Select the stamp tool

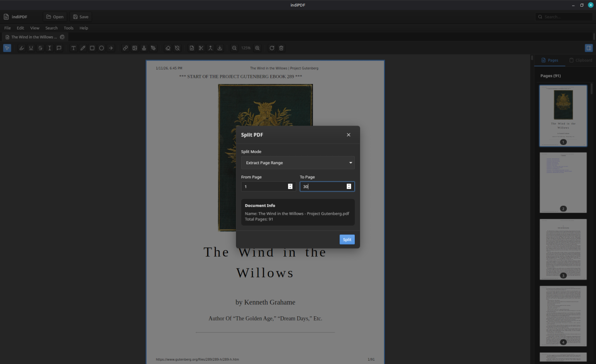144,48
